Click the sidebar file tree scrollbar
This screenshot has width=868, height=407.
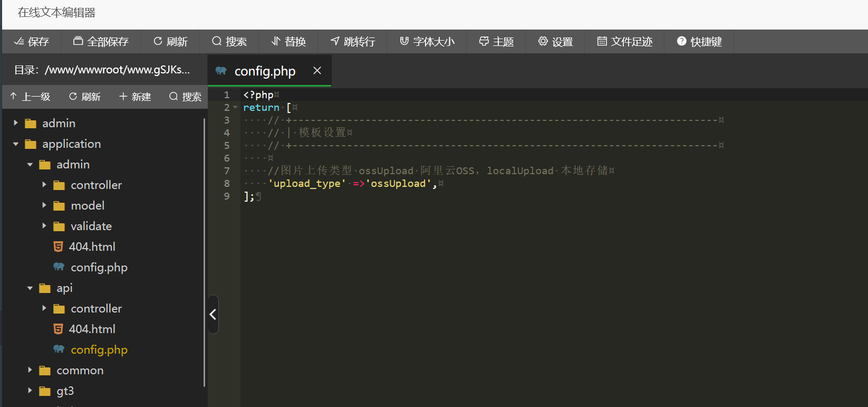(x=205, y=253)
